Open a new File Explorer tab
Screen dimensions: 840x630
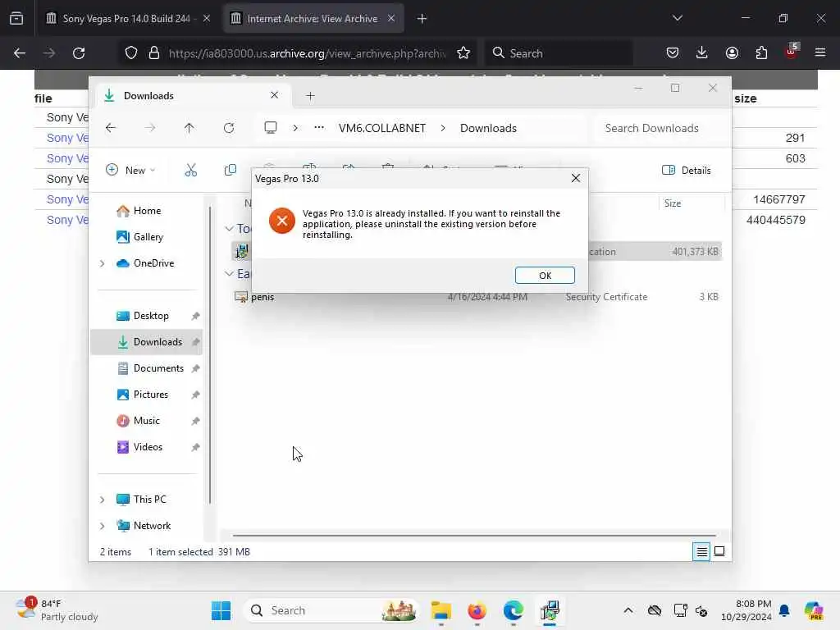click(x=310, y=96)
